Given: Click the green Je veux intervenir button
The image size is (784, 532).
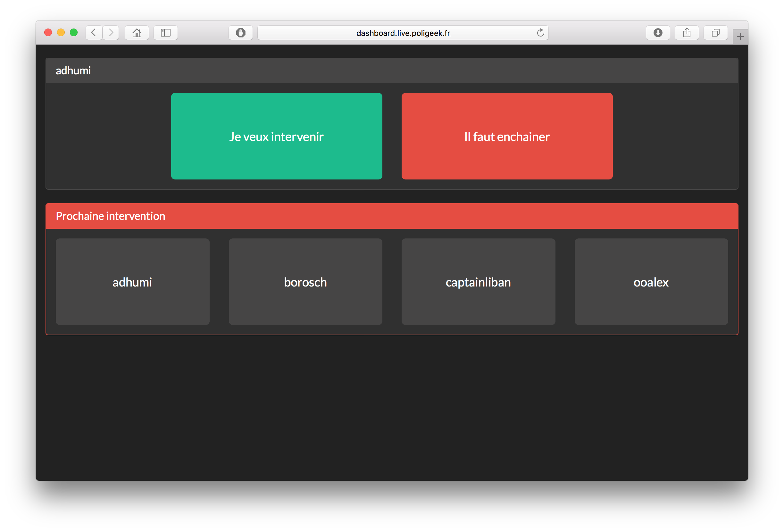Looking at the screenshot, I should (277, 136).
